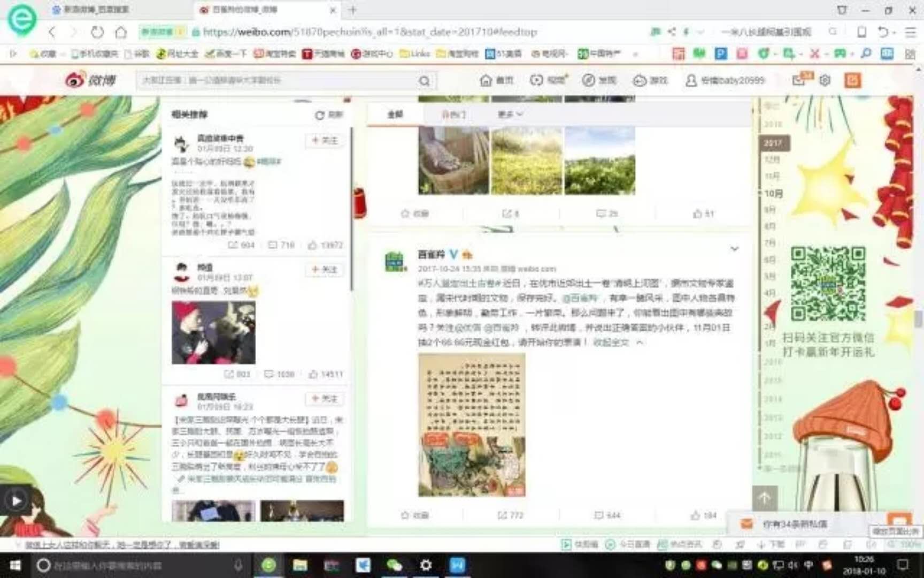The image size is (924, 578).
Task: Expand year 2017 on the timeline sidebar
Action: [x=774, y=143]
